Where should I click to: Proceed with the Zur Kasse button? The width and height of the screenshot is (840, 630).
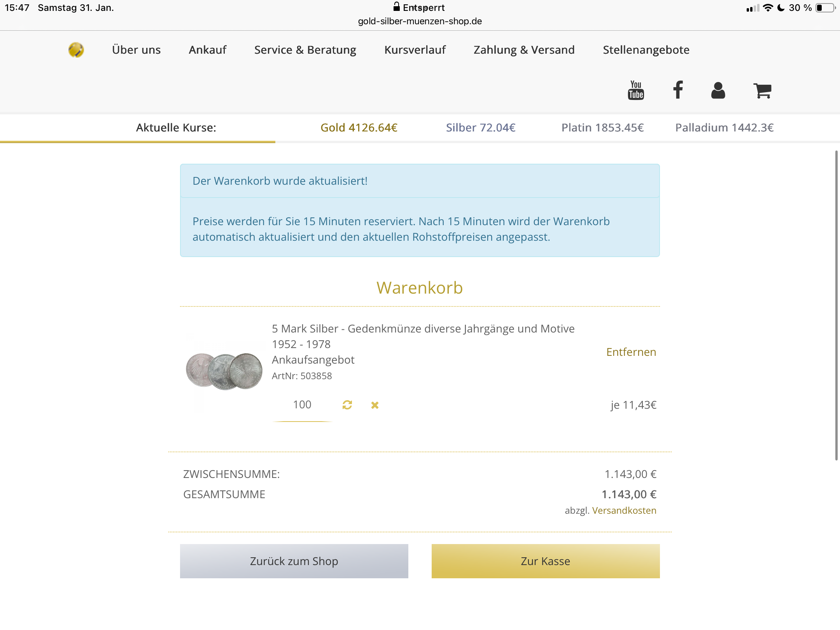click(x=546, y=561)
